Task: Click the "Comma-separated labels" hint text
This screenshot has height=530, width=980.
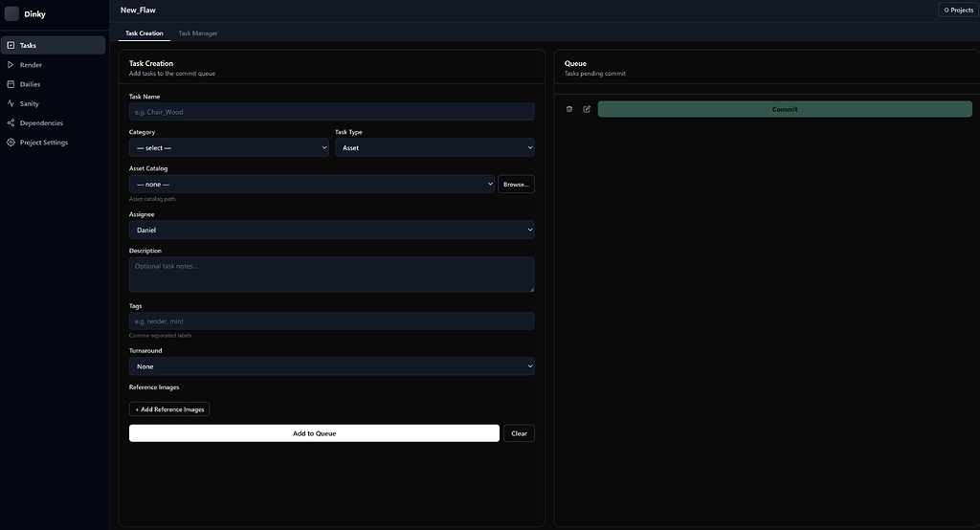Action: [161, 335]
